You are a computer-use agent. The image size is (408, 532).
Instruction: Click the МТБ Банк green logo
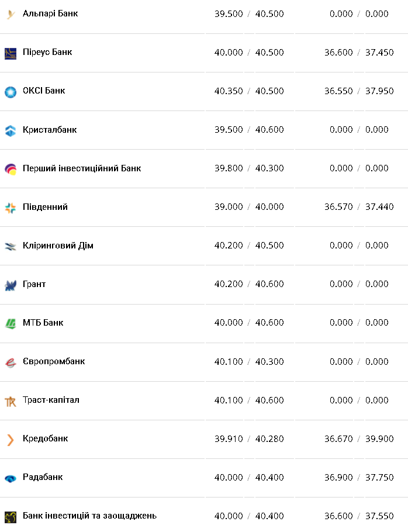[11, 323]
